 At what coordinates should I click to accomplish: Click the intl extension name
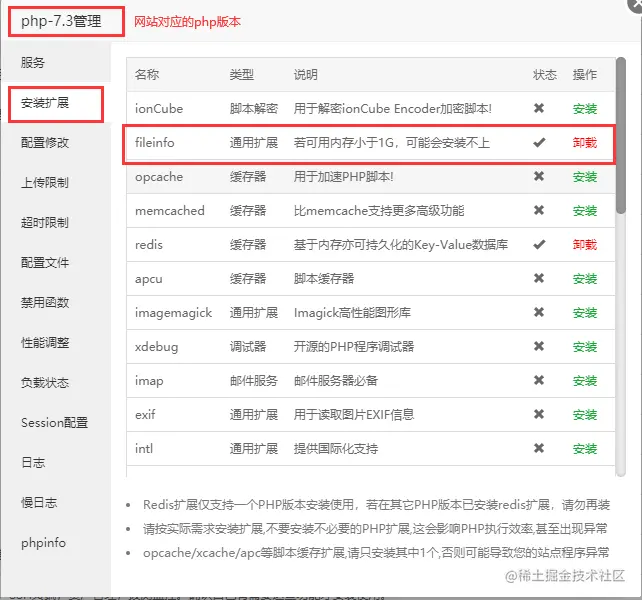[x=144, y=449]
